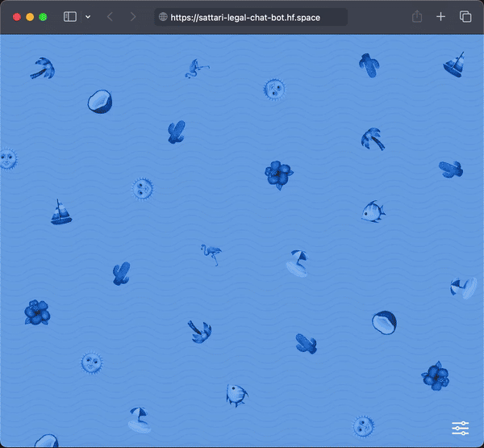Click the coconut emoji below the top-left palm tree
This screenshot has width=484, height=448.
pos(99,102)
